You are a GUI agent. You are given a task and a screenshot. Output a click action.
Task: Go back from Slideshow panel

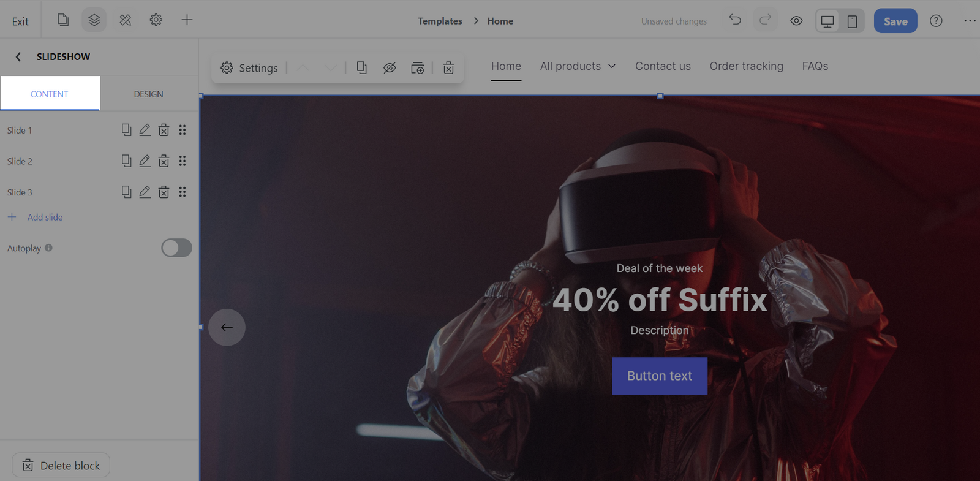[18, 56]
